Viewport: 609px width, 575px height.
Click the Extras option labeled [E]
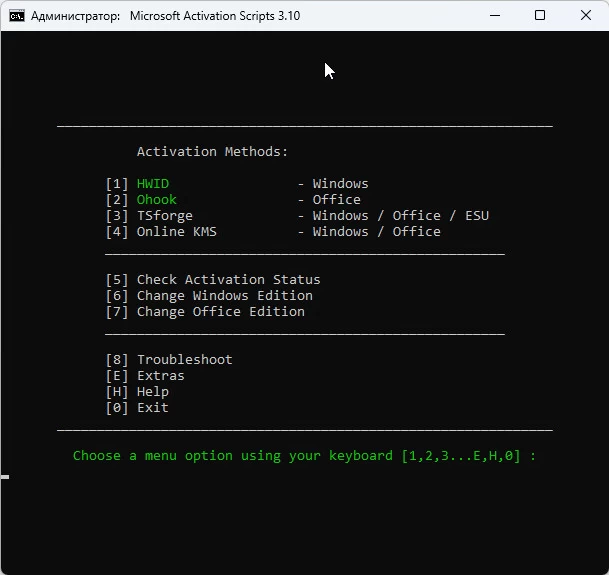click(x=160, y=376)
